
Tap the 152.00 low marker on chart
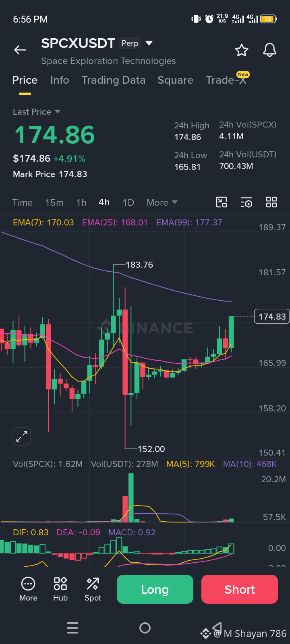click(x=151, y=449)
